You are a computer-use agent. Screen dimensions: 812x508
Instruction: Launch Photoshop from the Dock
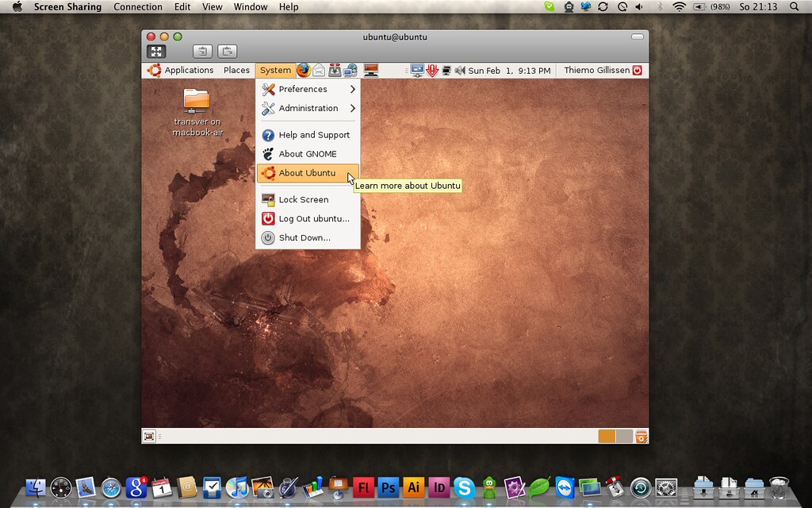click(x=389, y=487)
